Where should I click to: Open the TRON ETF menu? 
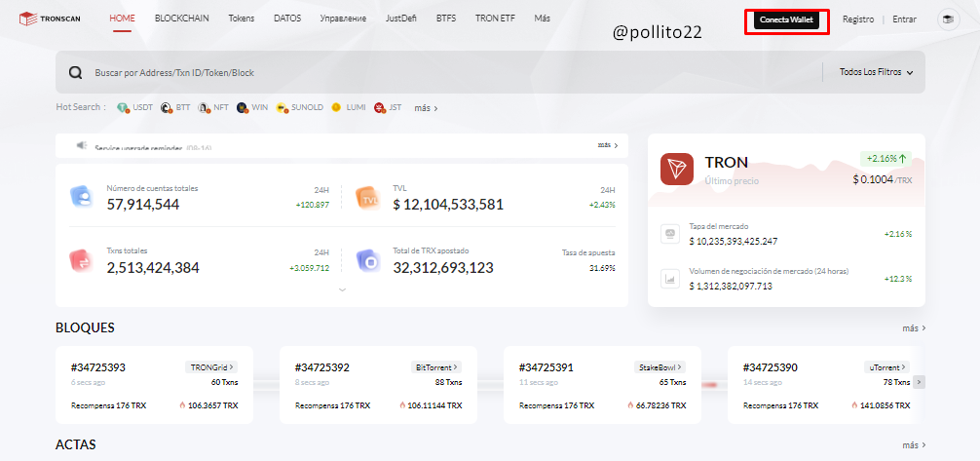tap(495, 19)
